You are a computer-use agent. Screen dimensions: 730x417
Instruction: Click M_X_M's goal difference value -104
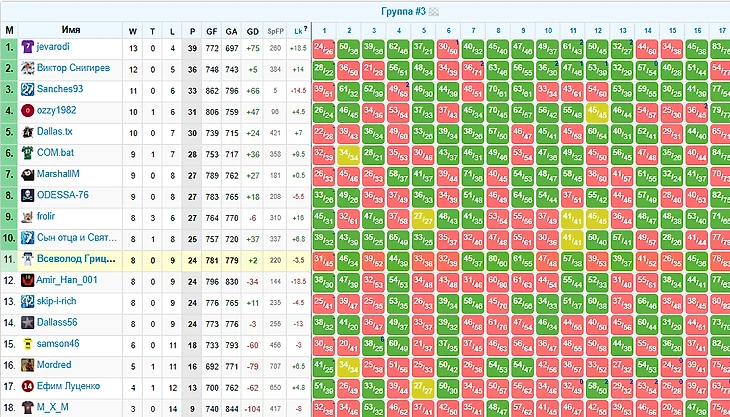pyautogui.click(x=253, y=410)
